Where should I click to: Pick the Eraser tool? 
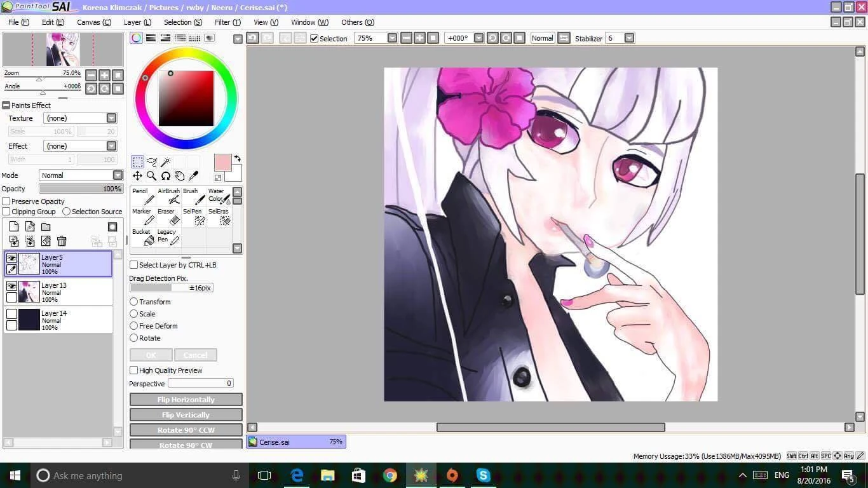tap(168, 217)
